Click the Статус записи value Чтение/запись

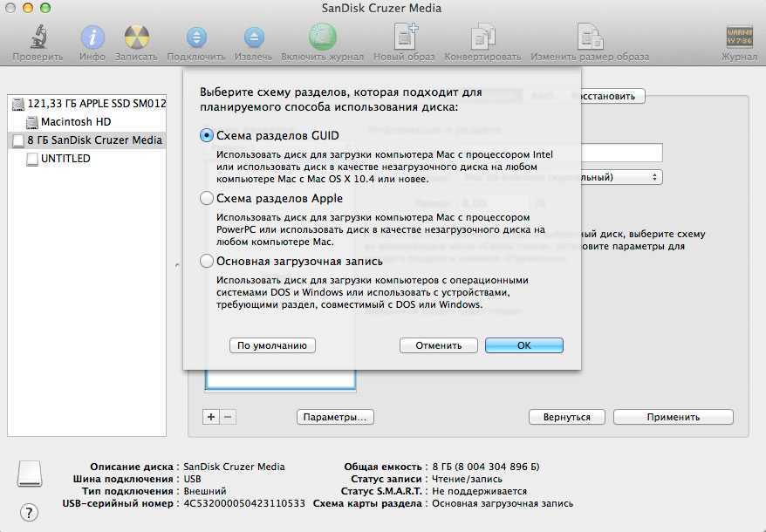(467, 479)
